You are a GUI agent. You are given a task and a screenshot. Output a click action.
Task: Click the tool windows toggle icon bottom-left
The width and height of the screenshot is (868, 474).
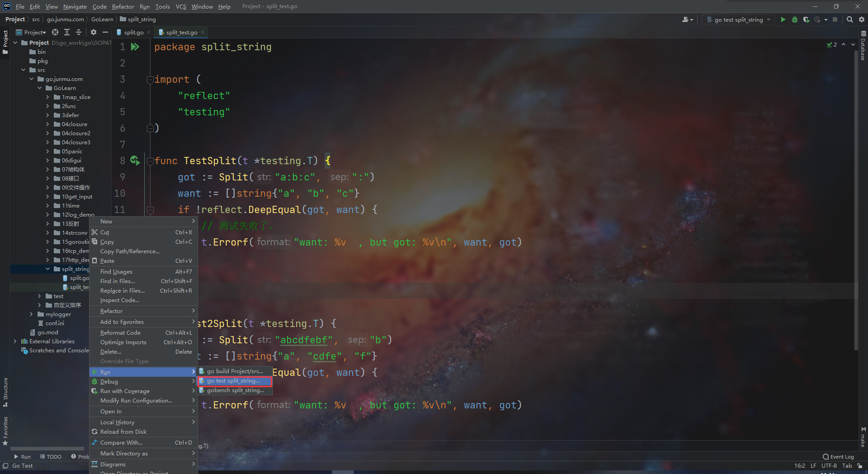[x=5, y=466]
